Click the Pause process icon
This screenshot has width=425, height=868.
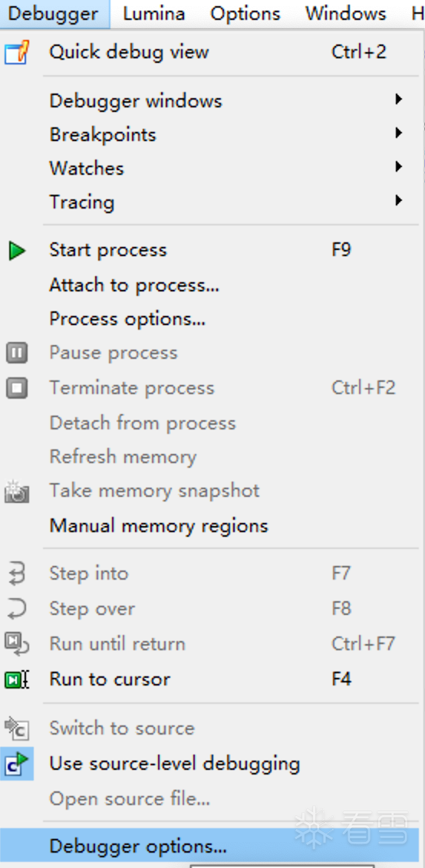(x=17, y=353)
